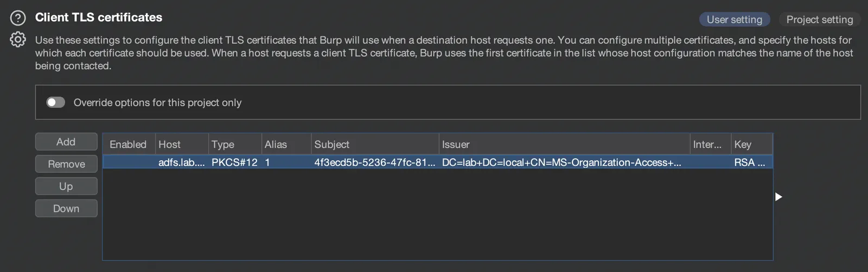The image size is (868, 272).
Task: Expand table using right arrow handle
Action: point(778,197)
